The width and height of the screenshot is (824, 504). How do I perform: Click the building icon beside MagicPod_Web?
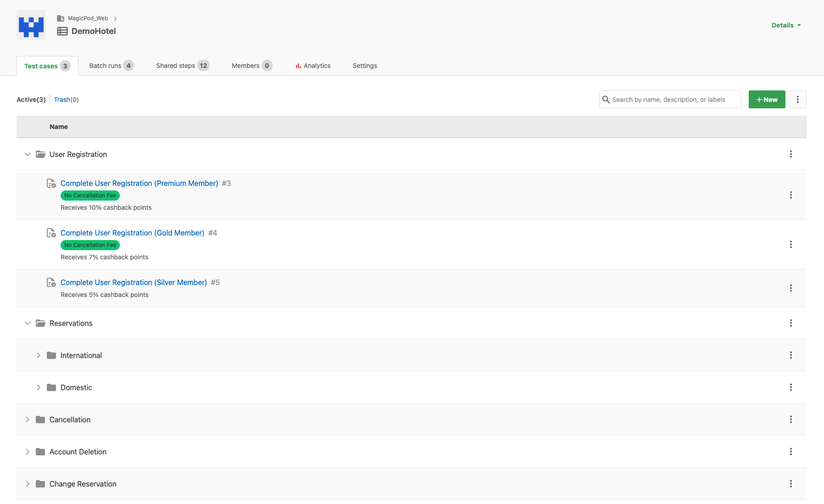tap(61, 18)
